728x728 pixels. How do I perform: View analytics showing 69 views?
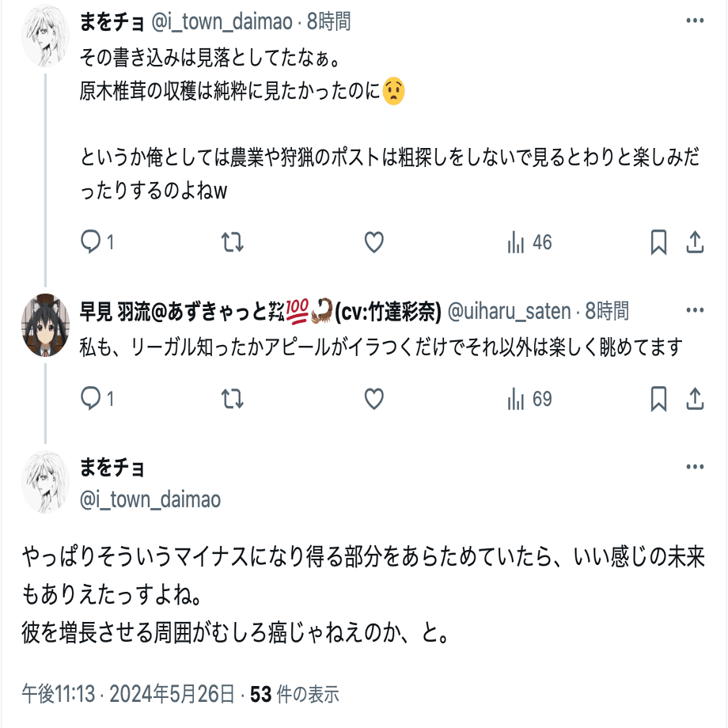coord(529,400)
